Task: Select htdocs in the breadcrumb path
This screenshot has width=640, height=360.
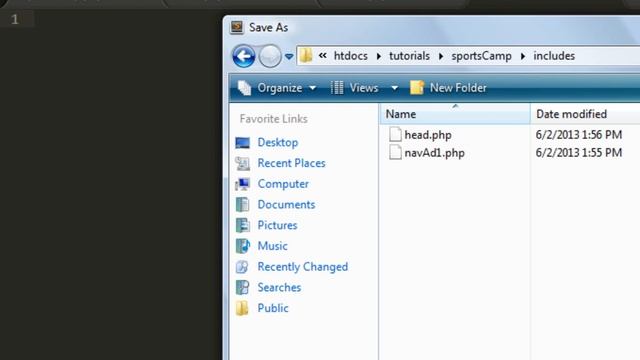Action: tap(351, 56)
